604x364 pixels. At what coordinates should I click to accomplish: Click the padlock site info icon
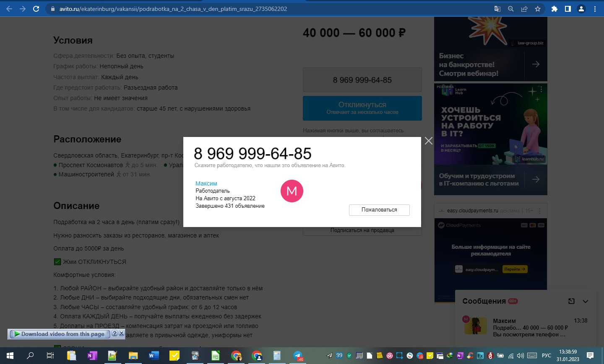click(x=52, y=9)
